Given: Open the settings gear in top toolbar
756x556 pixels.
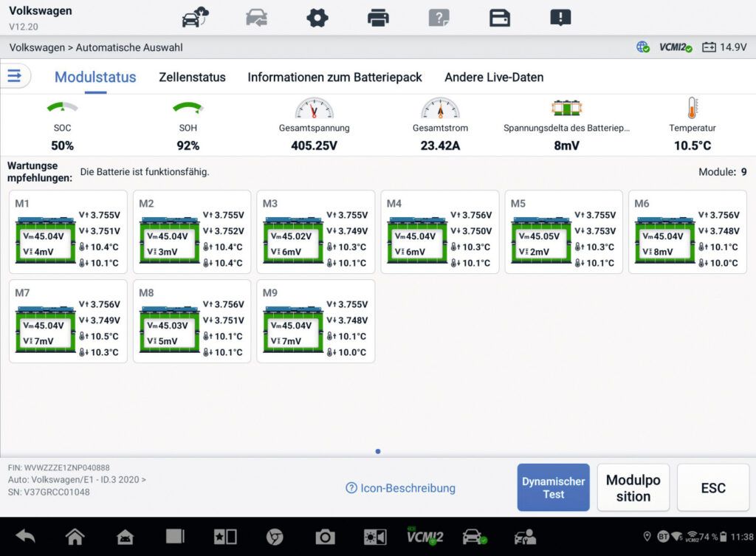Looking at the screenshot, I should click(x=317, y=18).
